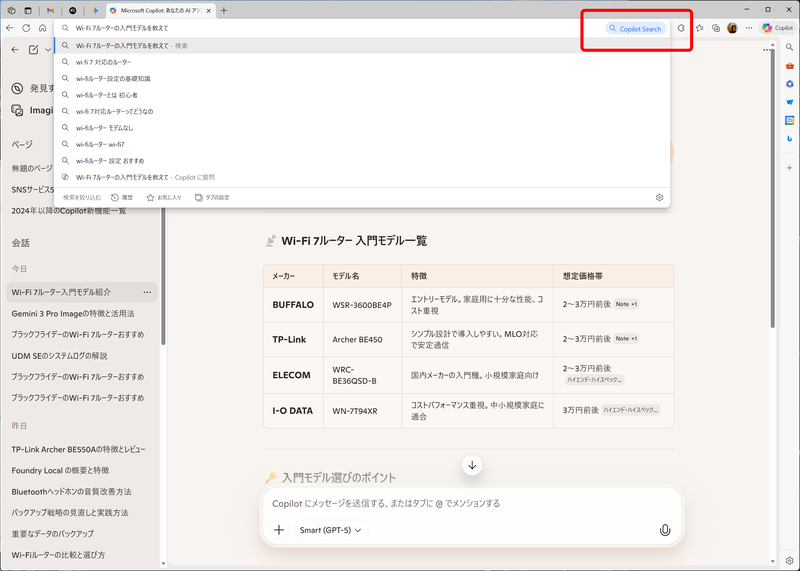Open the Imagine item in sidebar
The width and height of the screenshot is (800, 571).
click(x=32, y=110)
